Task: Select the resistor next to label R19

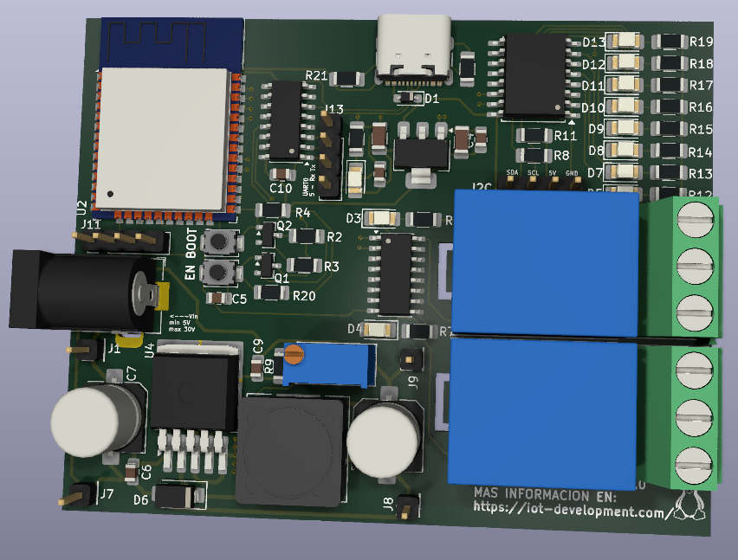Action: (x=669, y=42)
